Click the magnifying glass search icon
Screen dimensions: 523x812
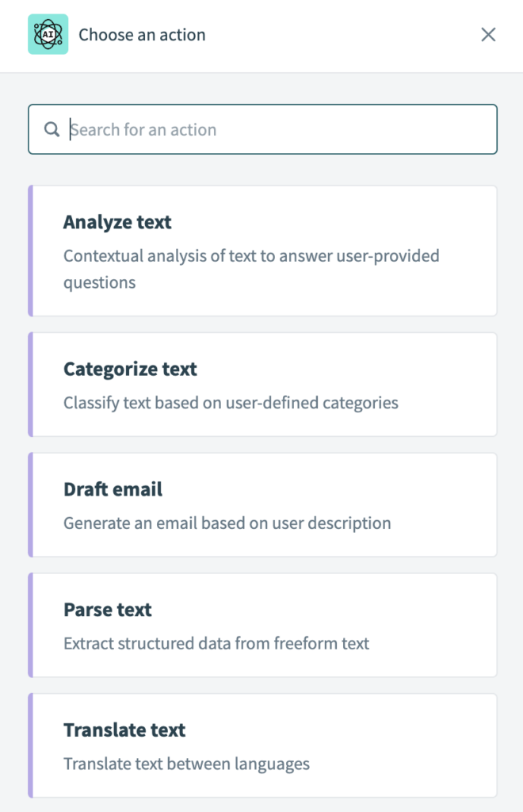point(52,129)
